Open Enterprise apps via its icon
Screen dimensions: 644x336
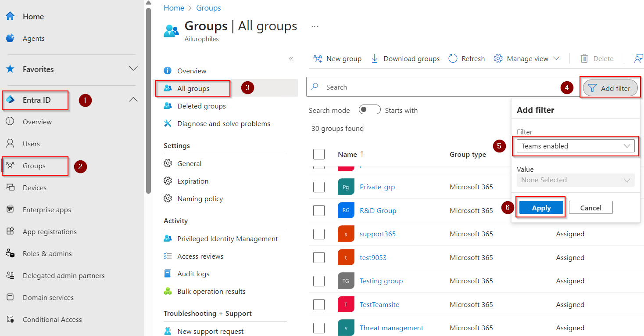pos(11,210)
